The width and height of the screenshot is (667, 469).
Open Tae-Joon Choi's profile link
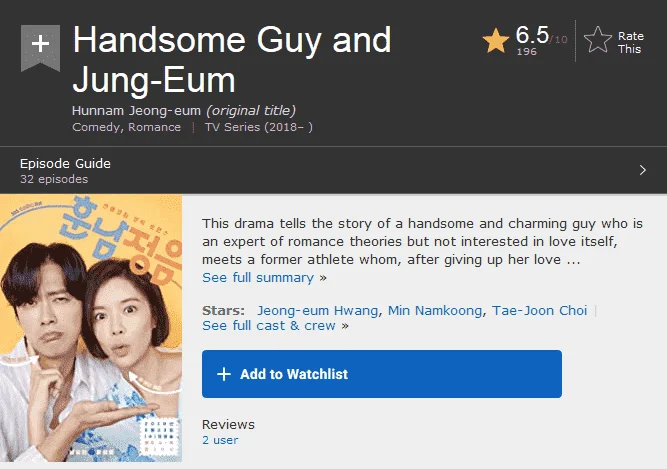[539, 311]
